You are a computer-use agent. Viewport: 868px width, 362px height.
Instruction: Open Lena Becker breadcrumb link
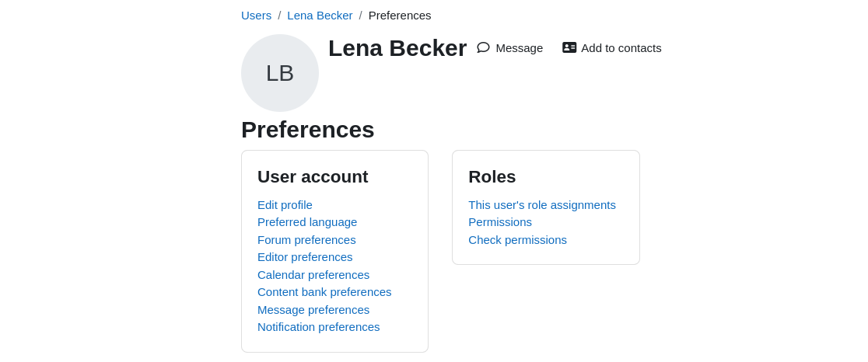tap(320, 16)
